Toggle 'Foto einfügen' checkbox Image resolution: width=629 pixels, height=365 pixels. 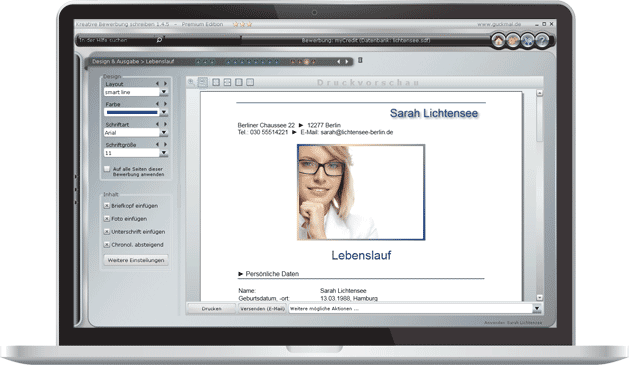(x=107, y=219)
